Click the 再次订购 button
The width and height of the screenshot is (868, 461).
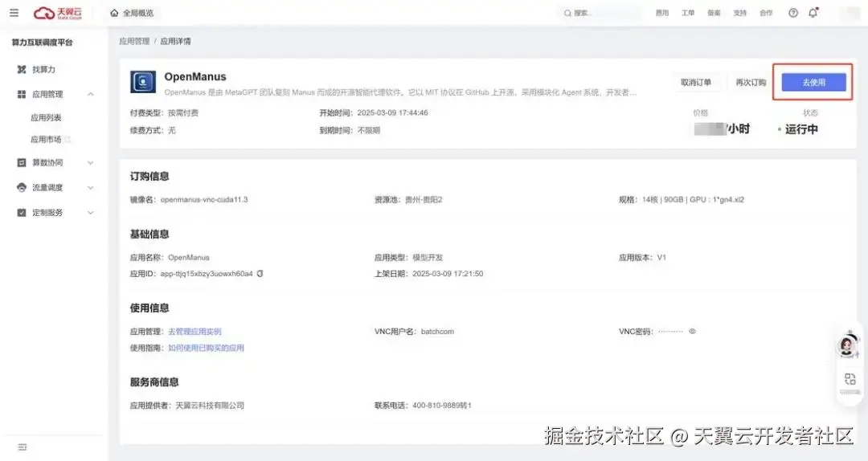(751, 83)
